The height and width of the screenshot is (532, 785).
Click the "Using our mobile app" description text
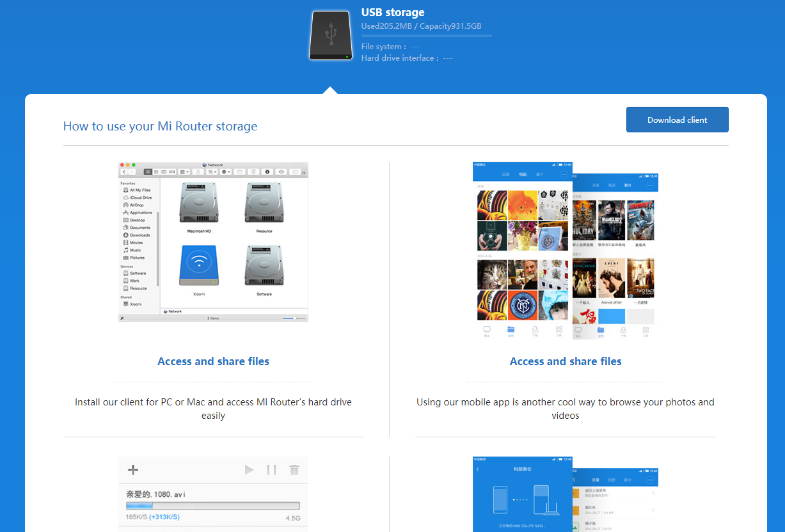coord(566,409)
